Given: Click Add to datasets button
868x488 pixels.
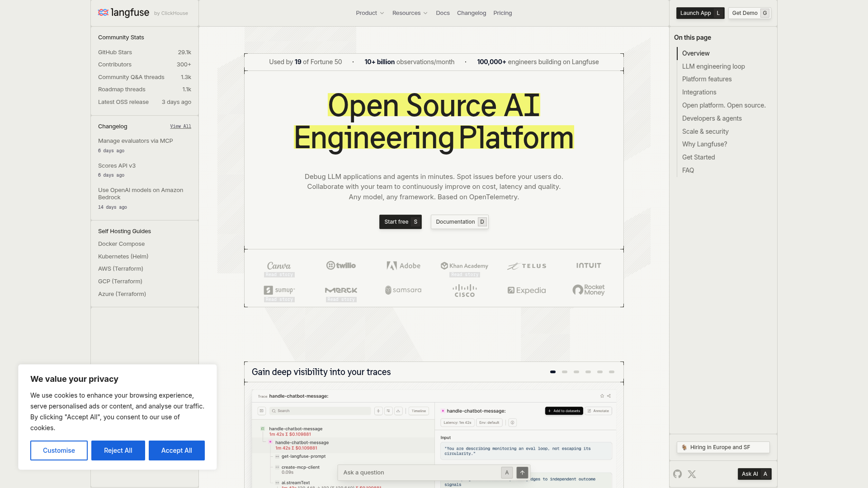Looking at the screenshot, I should click(564, 411).
